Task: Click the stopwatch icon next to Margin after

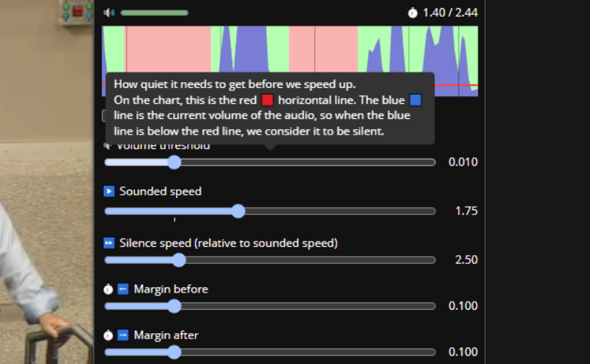Action: [108, 335]
